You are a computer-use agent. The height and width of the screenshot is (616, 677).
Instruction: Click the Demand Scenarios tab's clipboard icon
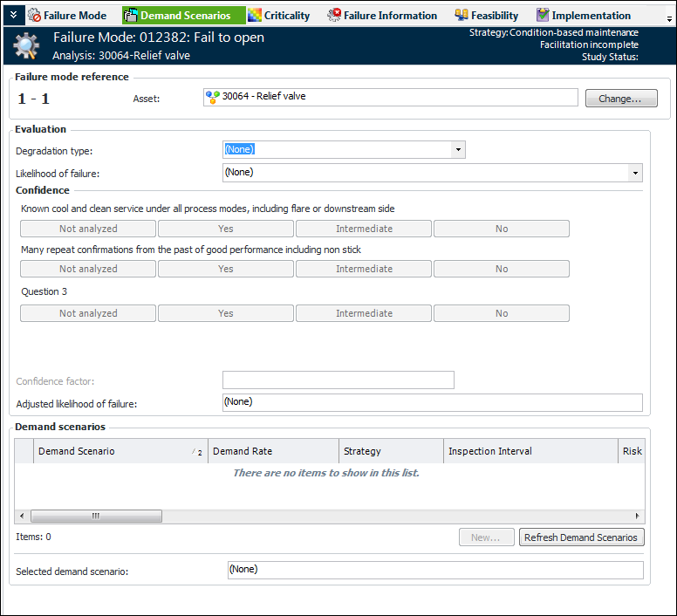coord(130,16)
